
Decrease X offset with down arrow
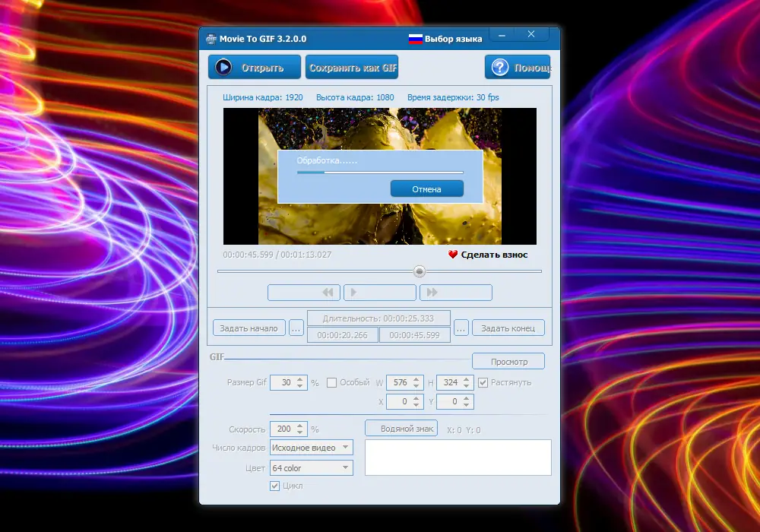(416, 405)
